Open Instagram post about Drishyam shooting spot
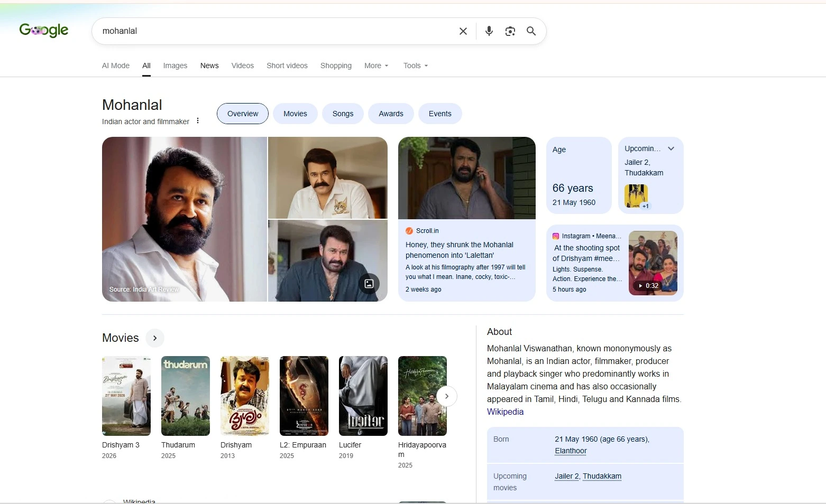 point(615,263)
